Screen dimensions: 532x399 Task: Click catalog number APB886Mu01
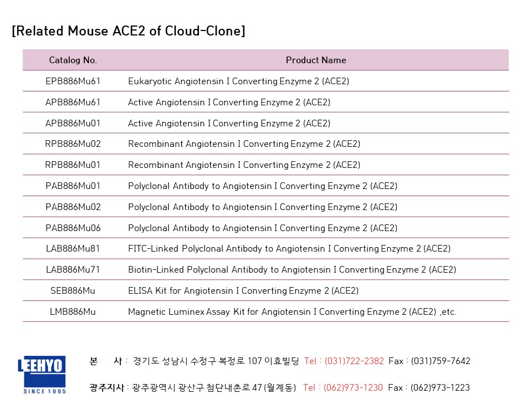point(73,123)
